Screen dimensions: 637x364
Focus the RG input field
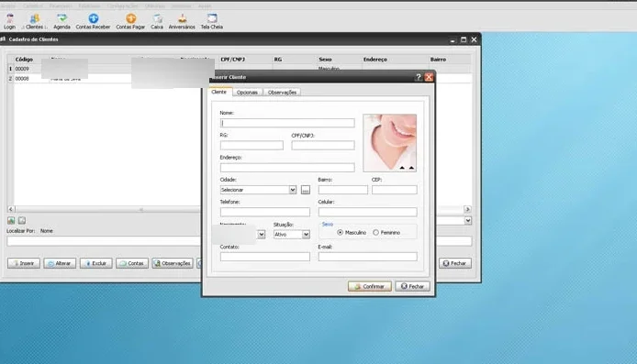251,145
